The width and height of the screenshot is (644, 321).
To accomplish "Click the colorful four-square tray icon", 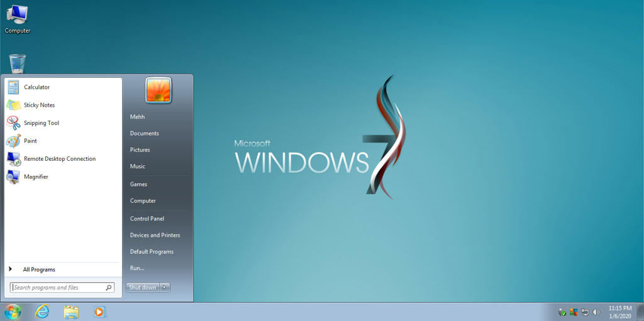I will [x=574, y=312].
